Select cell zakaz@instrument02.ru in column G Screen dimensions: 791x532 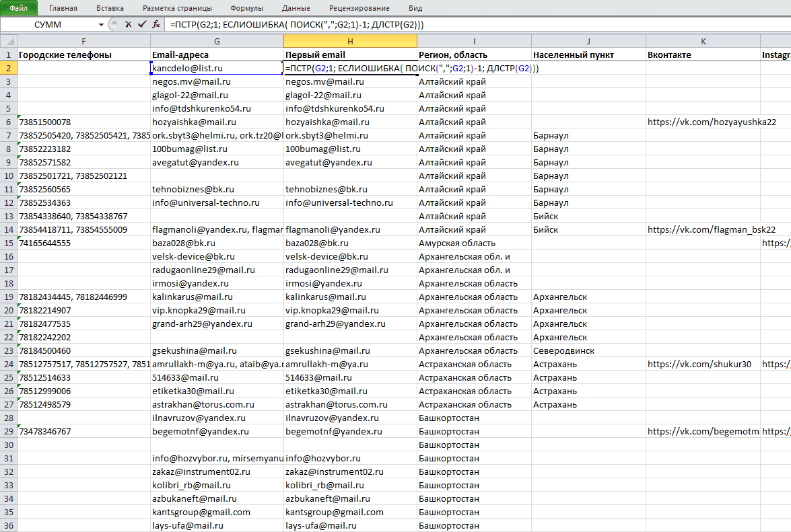[217, 471]
